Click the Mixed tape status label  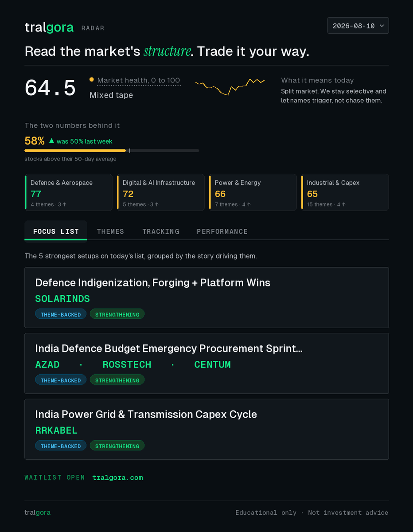[x=111, y=95]
